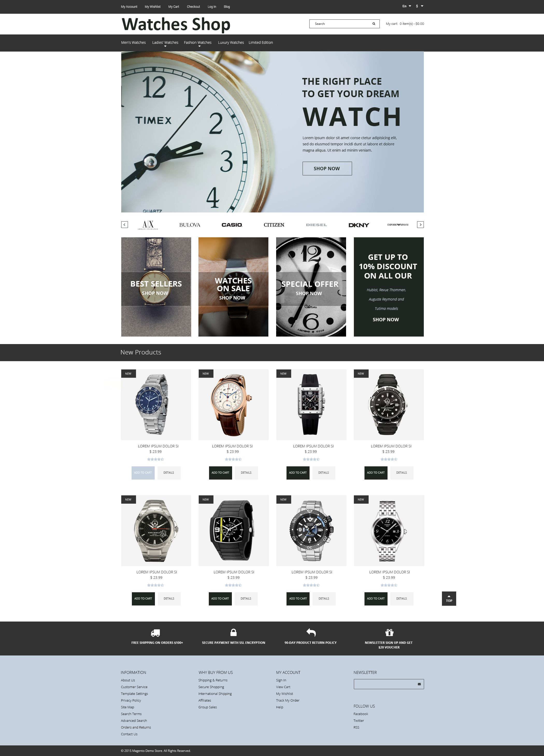Expand the language selector dropdown
The image size is (544, 756).
point(407,6)
